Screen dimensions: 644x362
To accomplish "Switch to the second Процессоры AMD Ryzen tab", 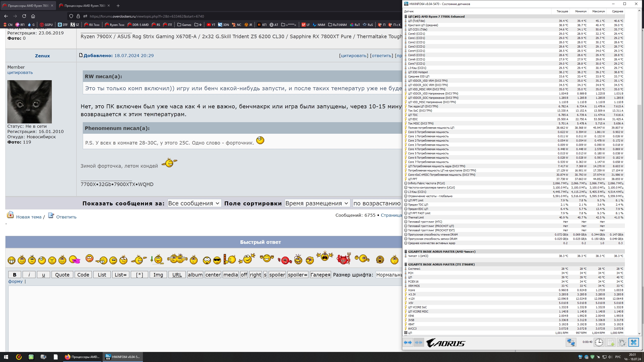I will point(85,6).
